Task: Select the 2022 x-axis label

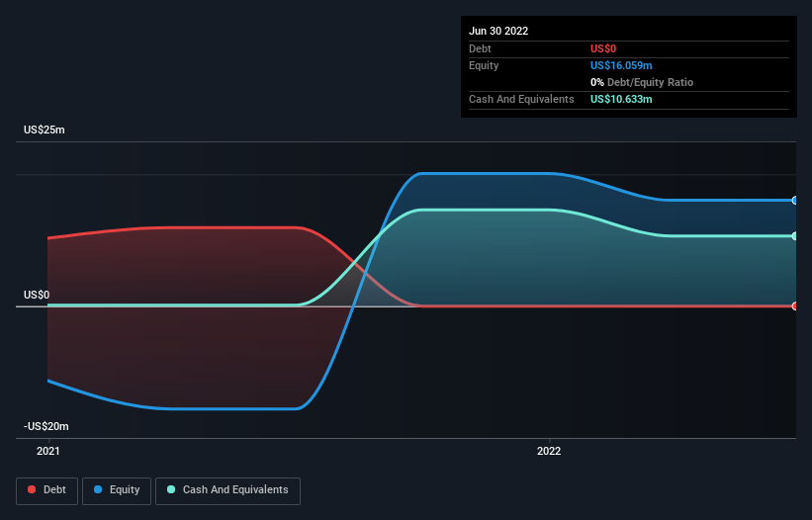Action: [549, 451]
